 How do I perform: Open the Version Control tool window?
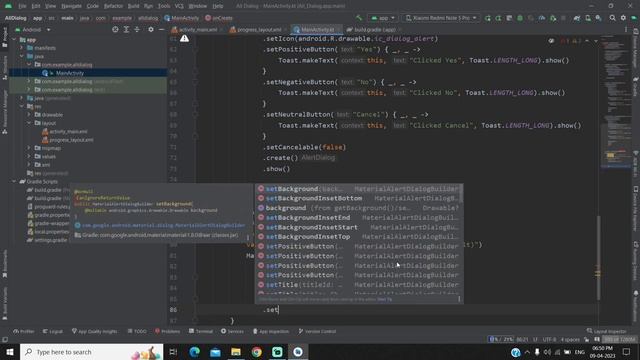coord(317,331)
